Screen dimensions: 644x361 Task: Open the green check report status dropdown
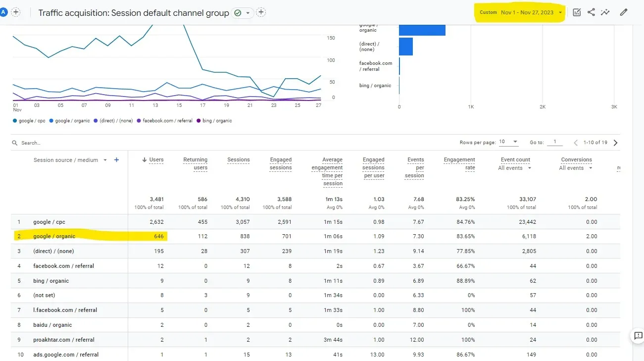pos(243,13)
